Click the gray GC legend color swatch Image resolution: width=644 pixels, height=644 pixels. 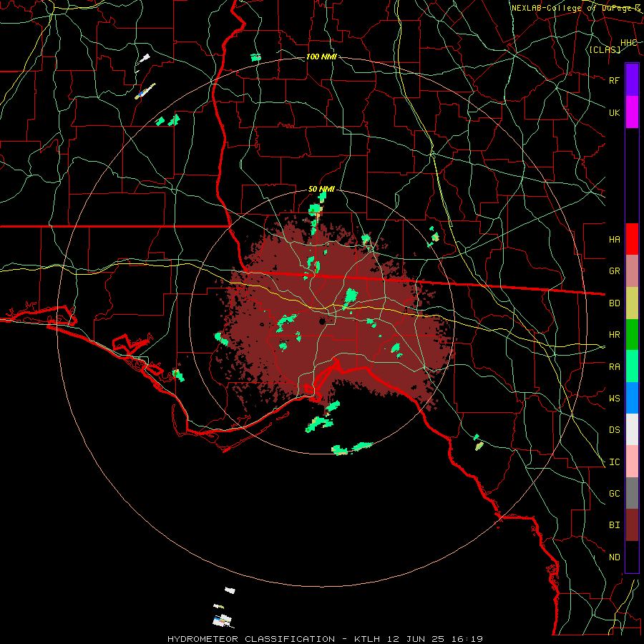(632, 493)
